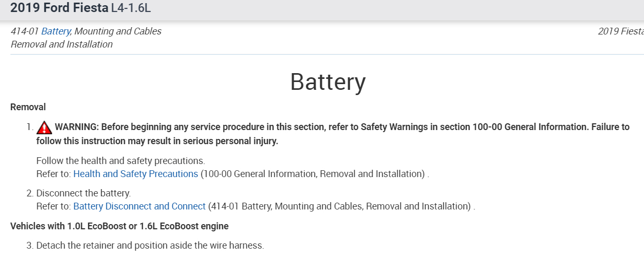
Task: Open the Health and Safety Precautions link
Action: click(136, 174)
